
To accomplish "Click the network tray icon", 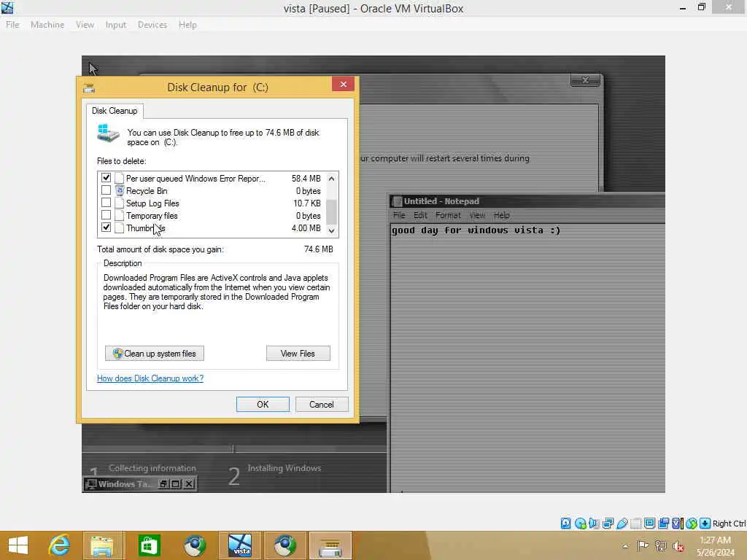I will tap(661, 545).
